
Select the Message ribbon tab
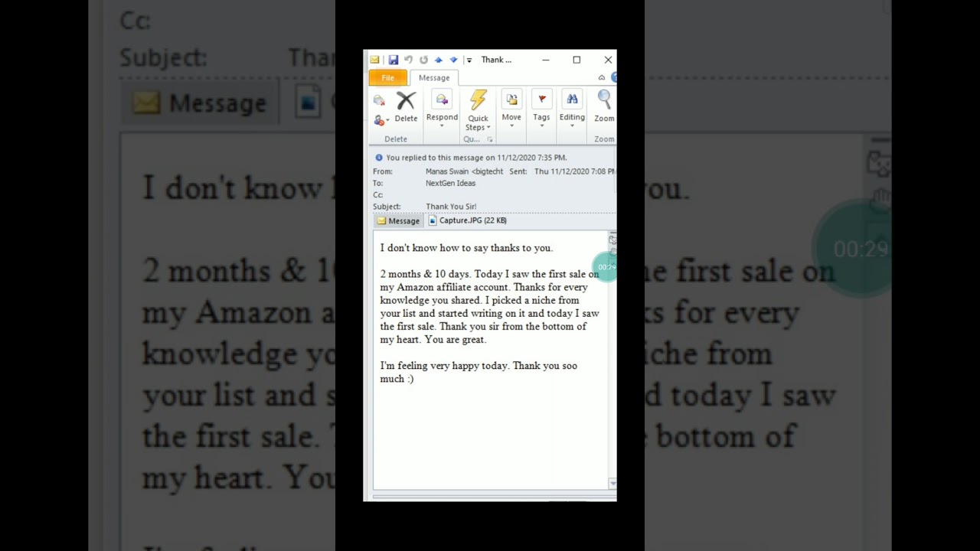[434, 77]
